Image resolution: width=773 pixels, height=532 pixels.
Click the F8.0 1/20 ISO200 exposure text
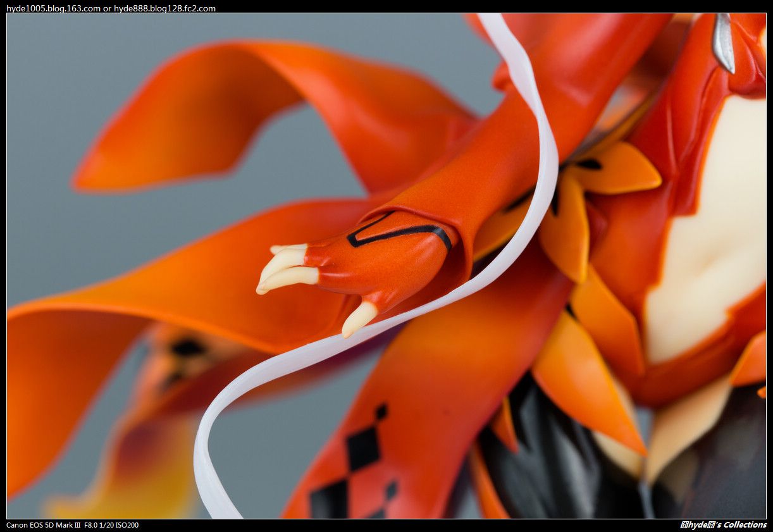(x=111, y=525)
